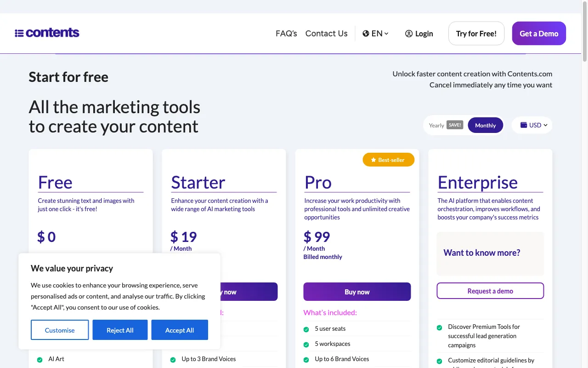Click the check icon beside Up to 6 Brand Voices

pyautogui.click(x=306, y=360)
